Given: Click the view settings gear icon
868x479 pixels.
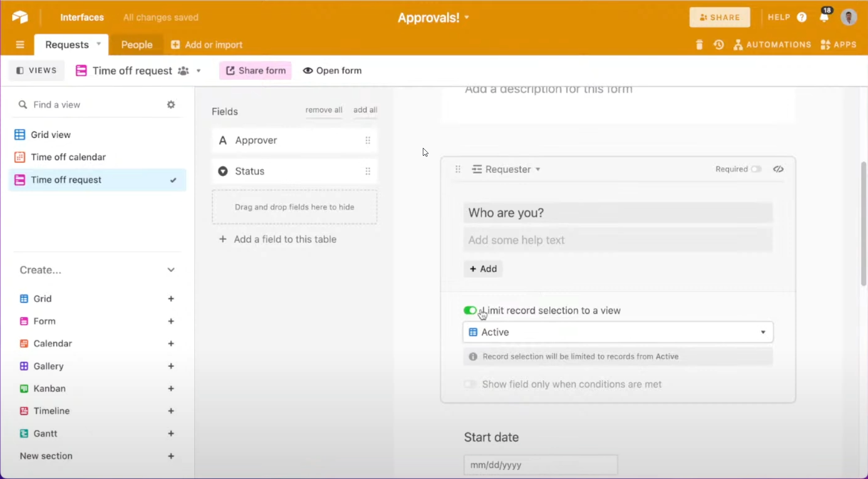Looking at the screenshot, I should 171,105.
